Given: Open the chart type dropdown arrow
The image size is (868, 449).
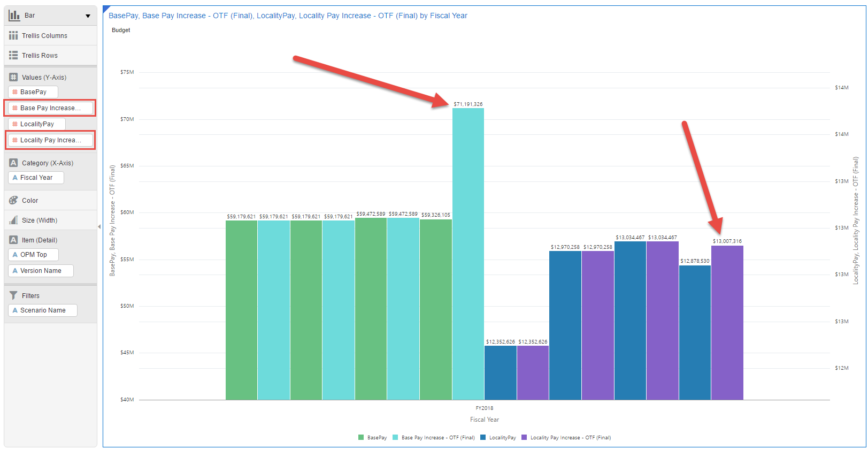Looking at the screenshot, I should (88, 16).
